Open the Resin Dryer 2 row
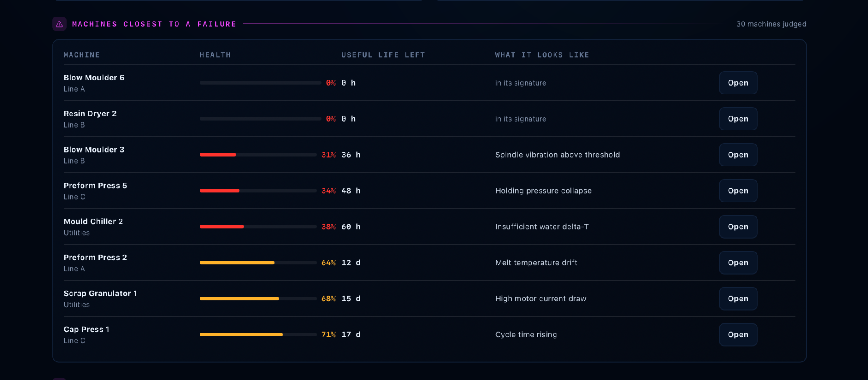The height and width of the screenshot is (380, 868). [x=738, y=119]
